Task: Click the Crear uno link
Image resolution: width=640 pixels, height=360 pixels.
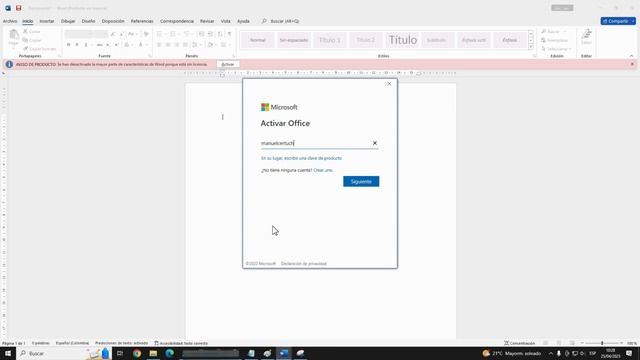Action: click(x=323, y=170)
